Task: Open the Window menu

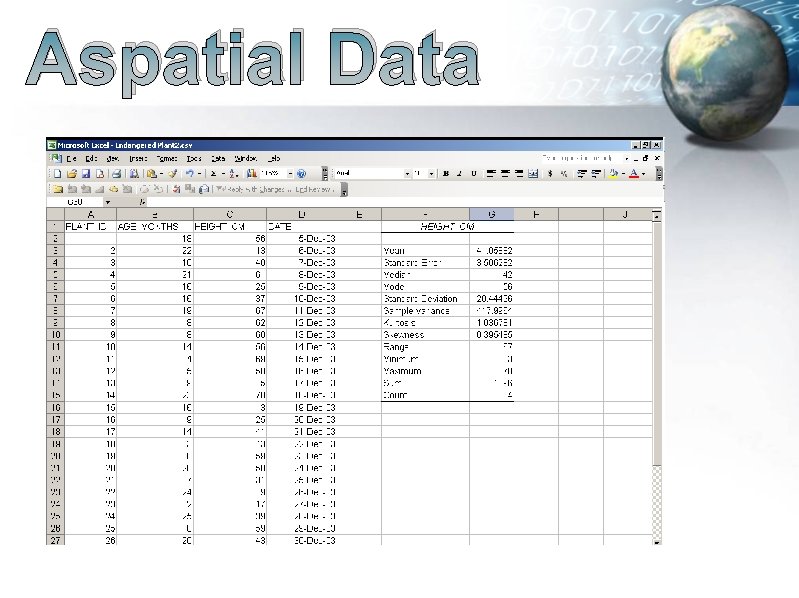Action: 246,158
